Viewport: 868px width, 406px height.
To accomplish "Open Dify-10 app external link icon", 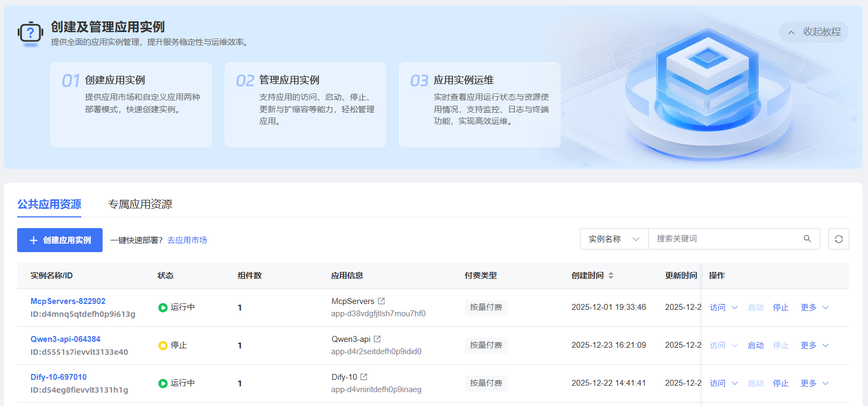I will point(364,377).
